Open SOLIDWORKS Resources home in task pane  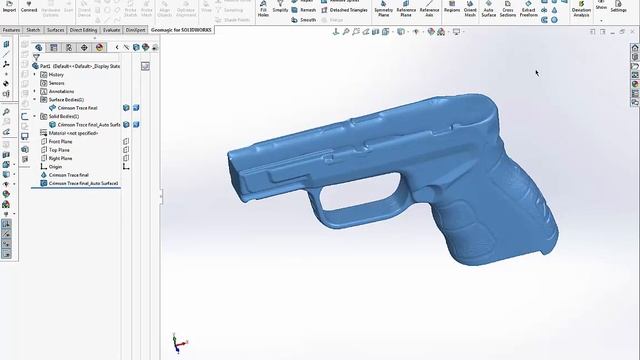(635, 48)
